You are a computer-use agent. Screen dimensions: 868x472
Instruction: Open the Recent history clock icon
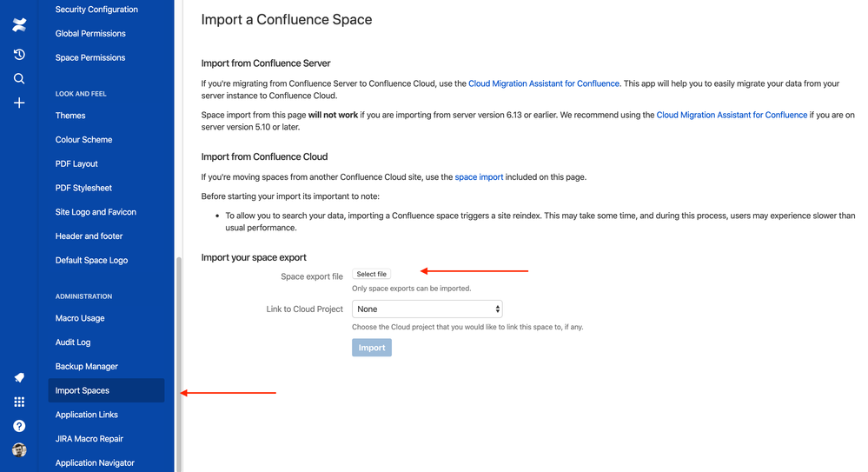19,54
